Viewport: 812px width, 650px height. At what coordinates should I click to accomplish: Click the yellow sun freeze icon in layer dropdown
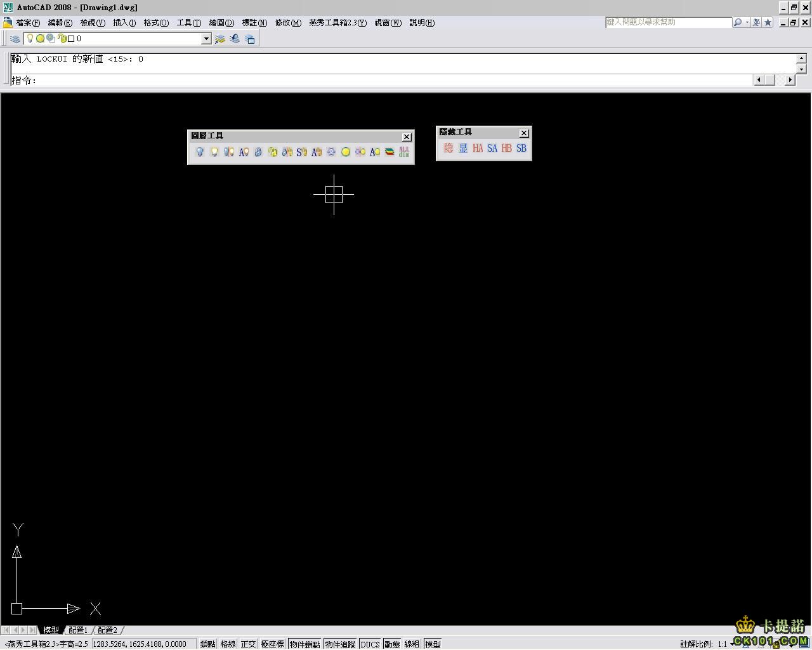[x=40, y=39]
